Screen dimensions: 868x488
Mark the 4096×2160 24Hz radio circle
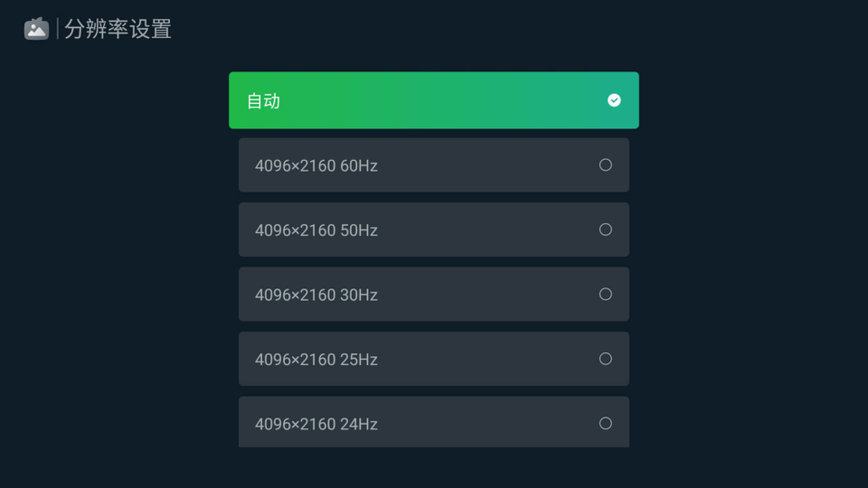click(605, 423)
